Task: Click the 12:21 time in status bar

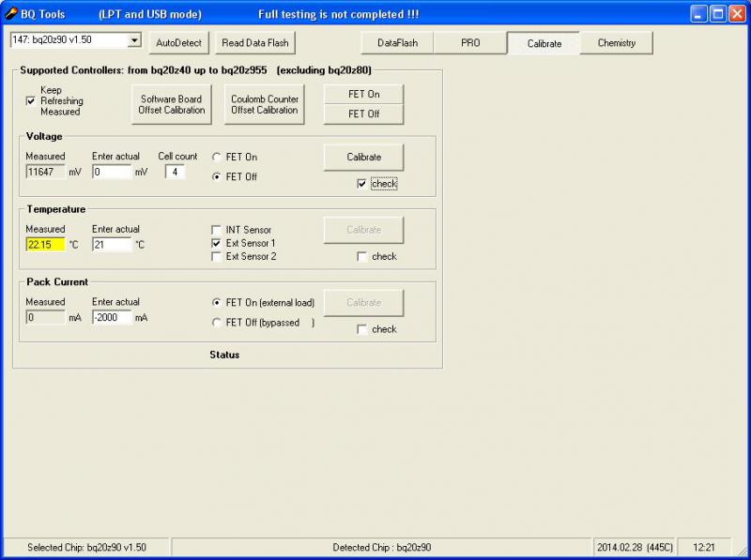Action: (703, 548)
